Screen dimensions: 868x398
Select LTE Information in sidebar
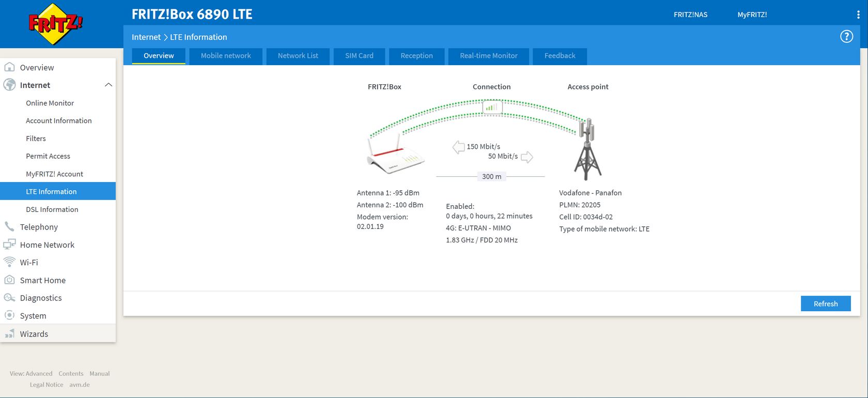point(58,191)
